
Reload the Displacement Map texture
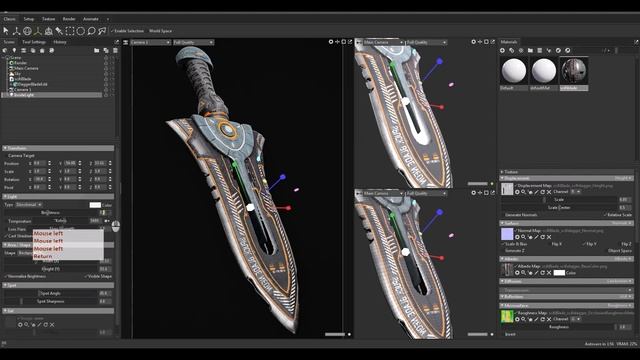tap(543, 192)
